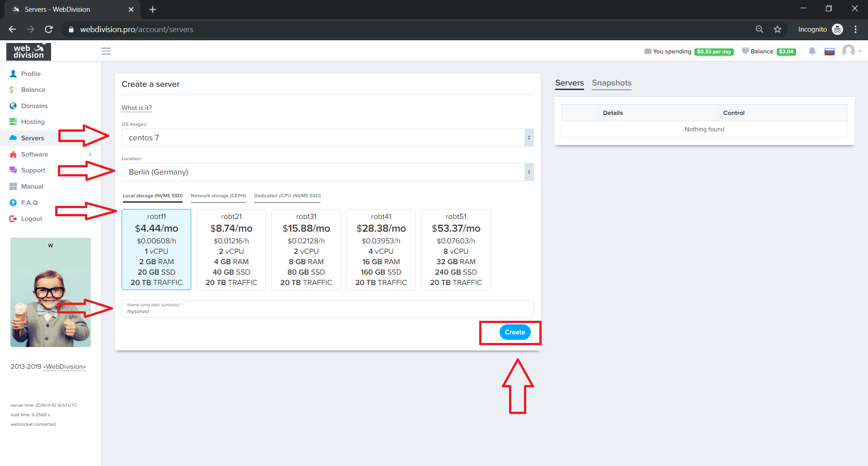Choose the robt31 plan card
This screenshot has height=466, width=868.
306,249
